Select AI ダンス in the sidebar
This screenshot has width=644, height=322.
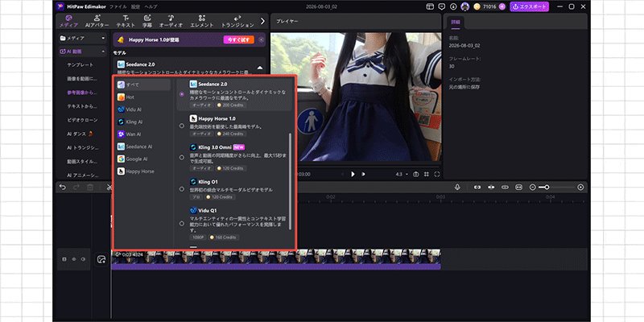tap(79, 134)
